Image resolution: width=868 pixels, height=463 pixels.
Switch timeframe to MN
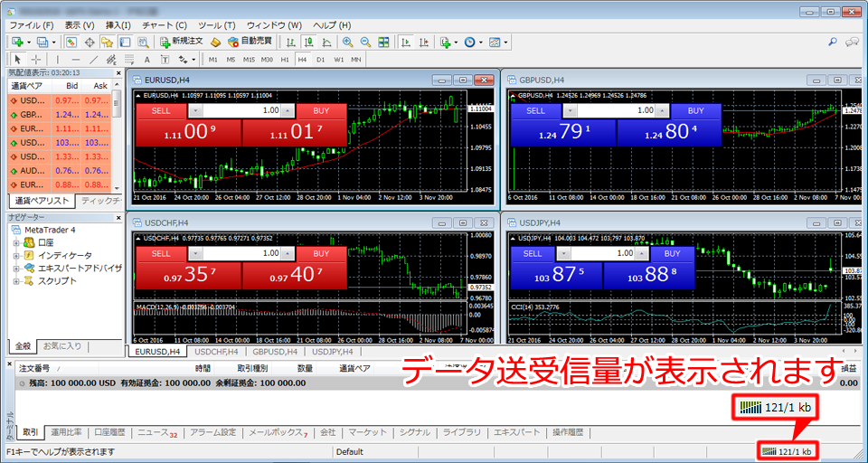point(356,60)
